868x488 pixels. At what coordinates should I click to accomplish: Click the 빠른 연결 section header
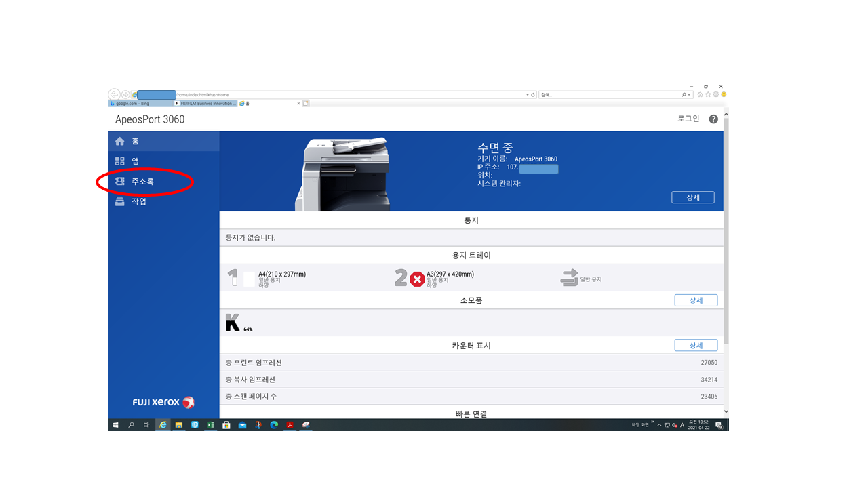tap(471, 413)
